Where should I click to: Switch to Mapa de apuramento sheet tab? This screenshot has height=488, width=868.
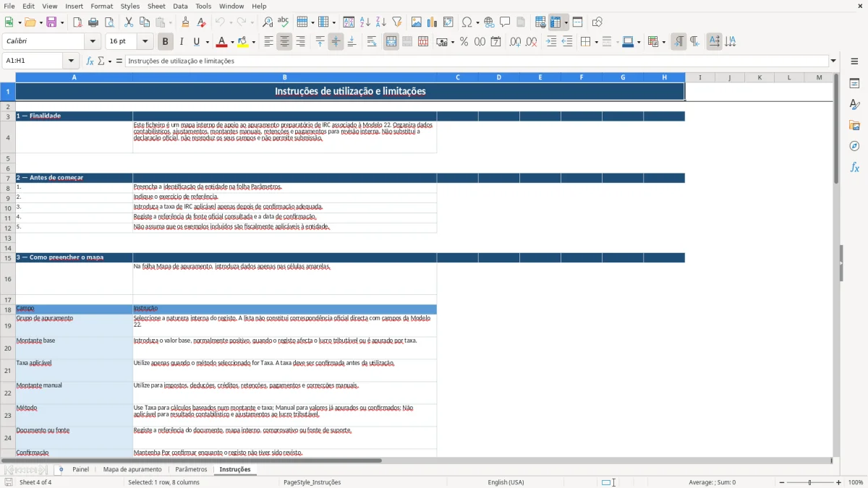pyautogui.click(x=132, y=469)
